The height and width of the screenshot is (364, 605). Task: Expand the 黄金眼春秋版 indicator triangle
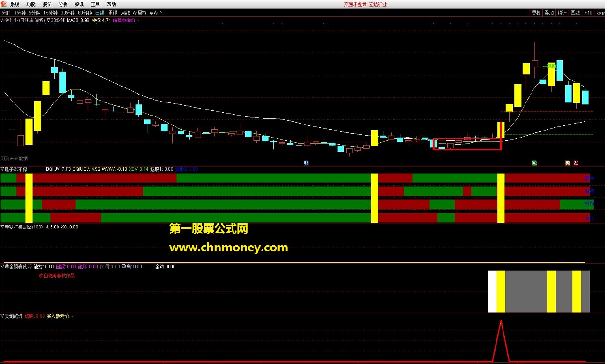[x=2, y=266]
